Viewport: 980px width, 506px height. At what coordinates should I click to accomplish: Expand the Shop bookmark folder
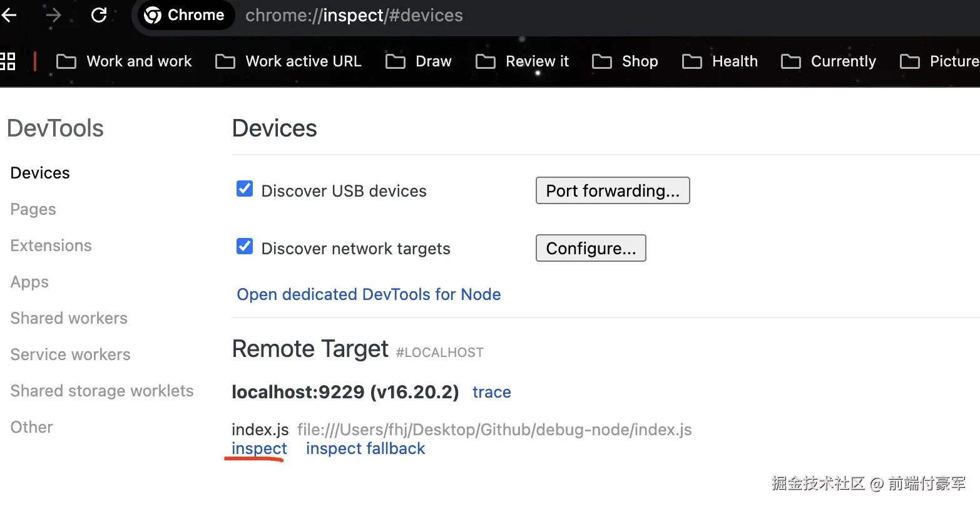tap(625, 61)
